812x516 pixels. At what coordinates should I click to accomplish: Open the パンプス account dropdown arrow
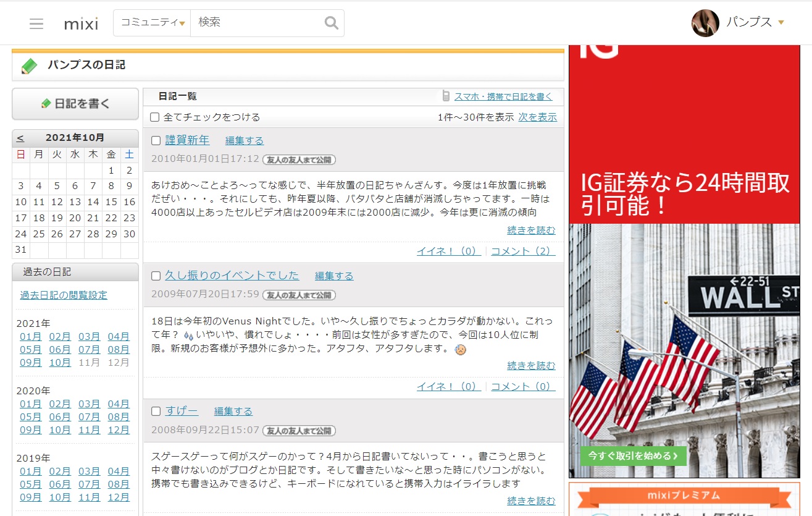click(781, 23)
